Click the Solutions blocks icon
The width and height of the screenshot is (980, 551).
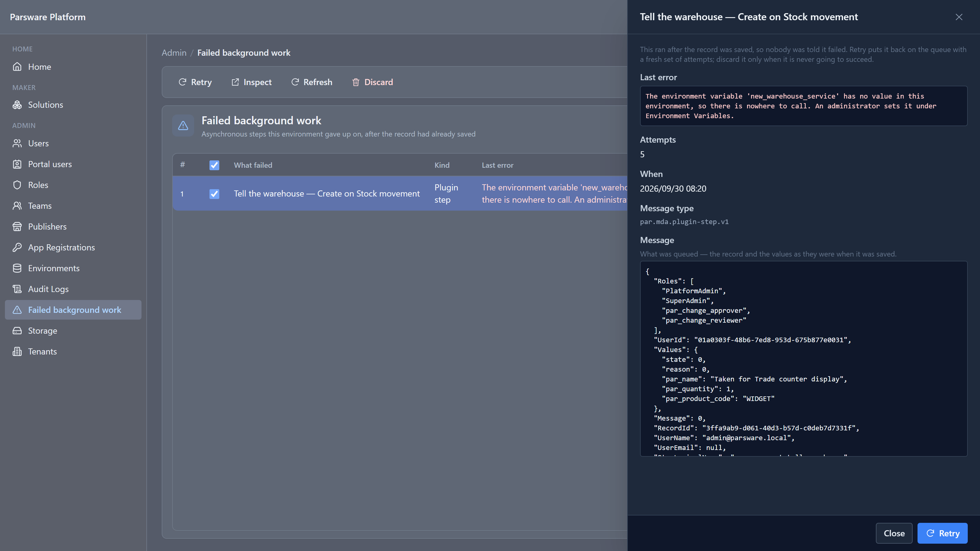(x=17, y=105)
